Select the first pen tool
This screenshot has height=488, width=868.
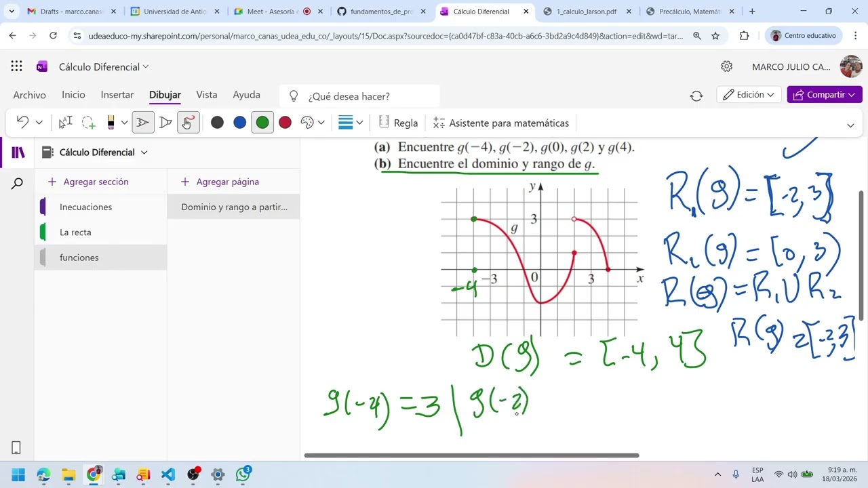(143, 123)
